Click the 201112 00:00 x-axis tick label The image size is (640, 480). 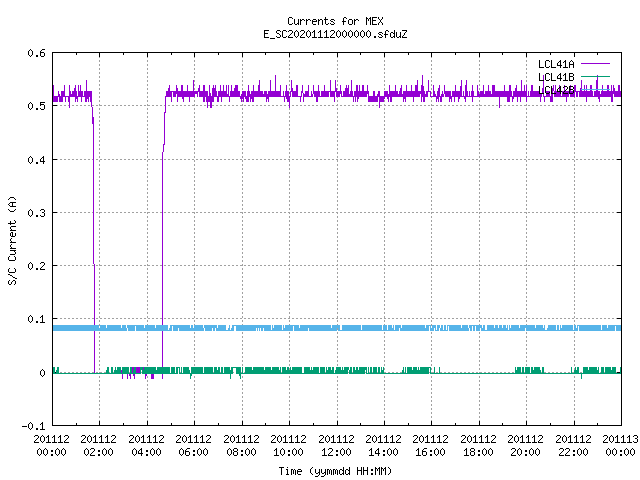(51, 445)
